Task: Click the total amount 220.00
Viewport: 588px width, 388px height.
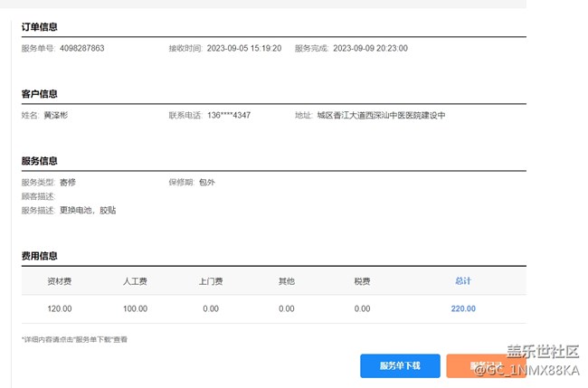Action: 463,308
